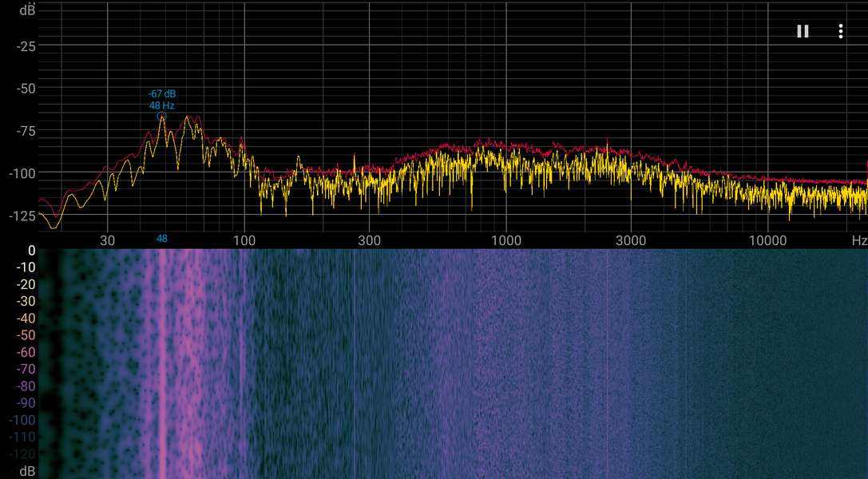This screenshot has width=868, height=479.
Task: Click the '-90' spectrogram scale label
Action: click(26, 403)
